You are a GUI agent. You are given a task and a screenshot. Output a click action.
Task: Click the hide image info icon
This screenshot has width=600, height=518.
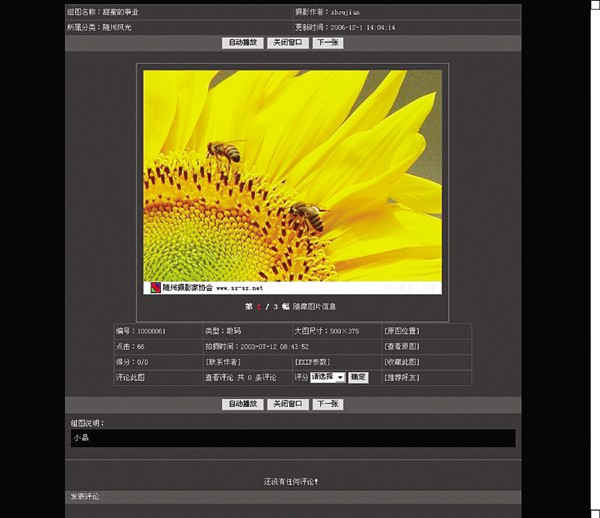coord(285,306)
